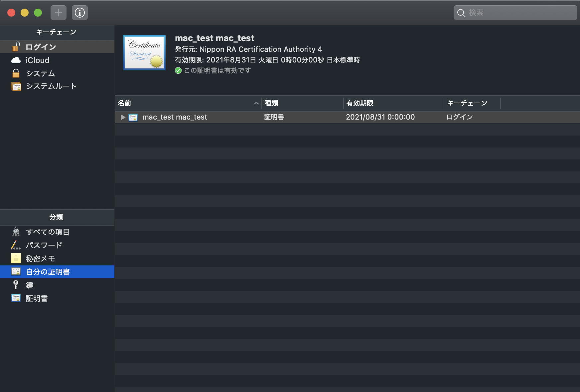Select iCloud keychain in sidebar
The image size is (580, 392).
pyautogui.click(x=37, y=60)
